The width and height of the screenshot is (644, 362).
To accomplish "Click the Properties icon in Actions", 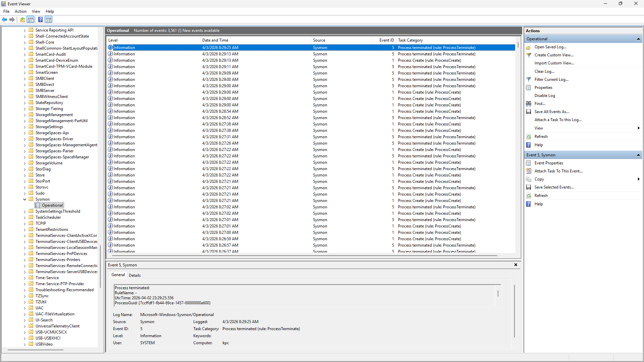I will tap(529, 88).
